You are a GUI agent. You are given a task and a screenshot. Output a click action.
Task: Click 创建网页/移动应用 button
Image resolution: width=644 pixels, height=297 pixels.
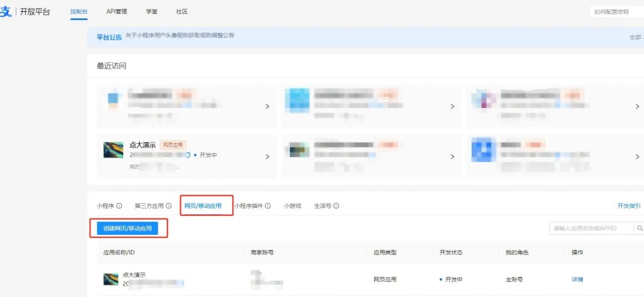(127, 229)
